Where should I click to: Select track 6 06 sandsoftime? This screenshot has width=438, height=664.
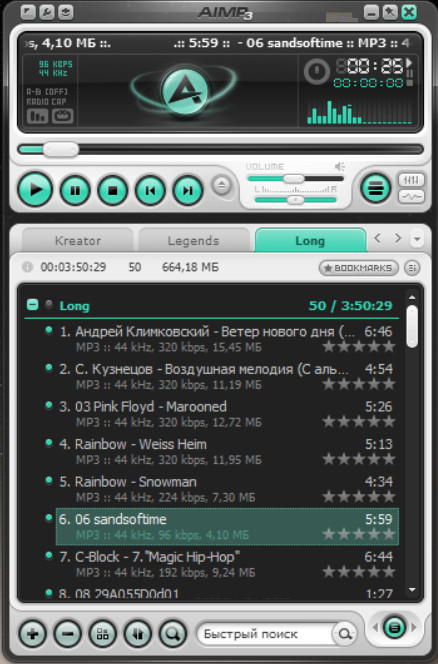227,526
